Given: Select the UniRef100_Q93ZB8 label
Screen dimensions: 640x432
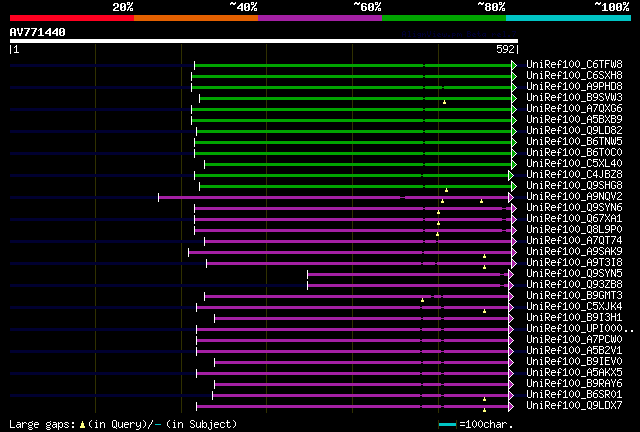Looking at the screenshot, I should [x=574, y=285].
